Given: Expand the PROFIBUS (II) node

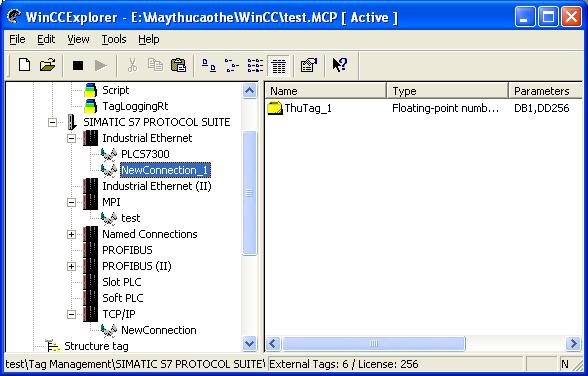Looking at the screenshot, I should 71,266.
